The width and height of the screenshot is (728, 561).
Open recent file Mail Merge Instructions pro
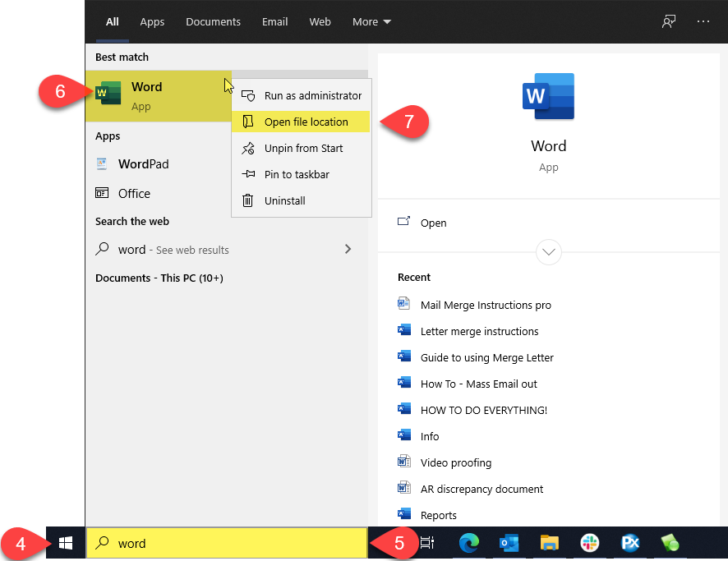[x=486, y=305]
